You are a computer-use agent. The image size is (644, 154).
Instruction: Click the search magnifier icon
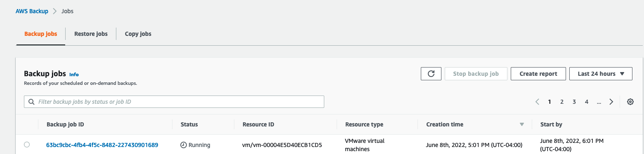32,102
